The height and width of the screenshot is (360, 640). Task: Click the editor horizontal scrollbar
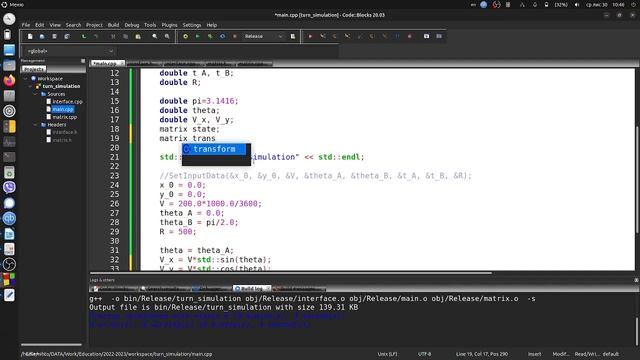291,273
